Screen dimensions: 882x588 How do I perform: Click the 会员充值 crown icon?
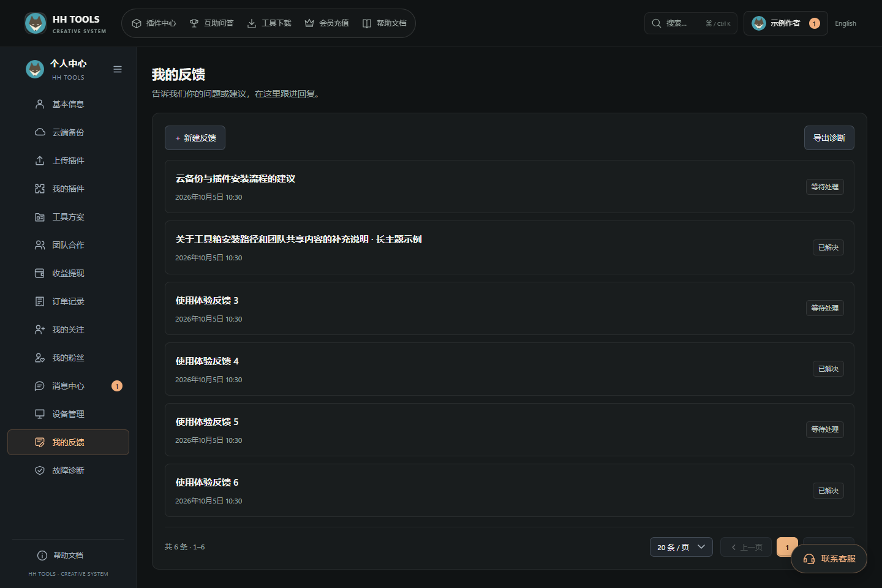[x=309, y=23]
